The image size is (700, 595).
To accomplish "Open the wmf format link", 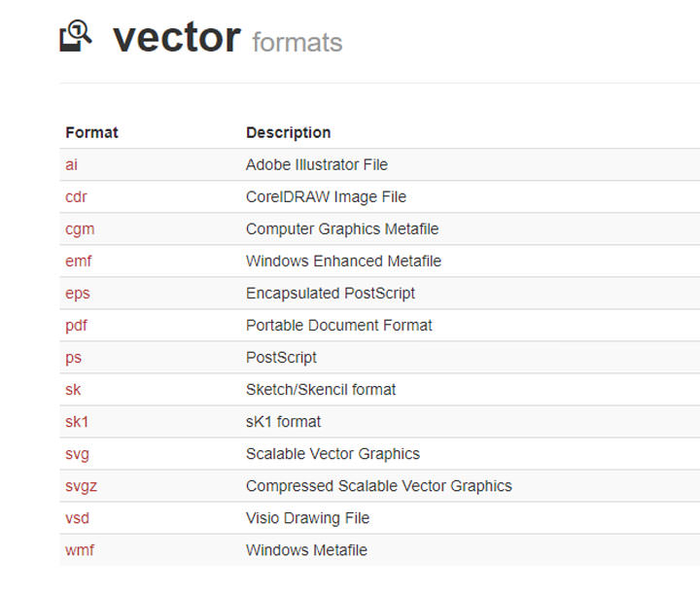I will pos(80,549).
